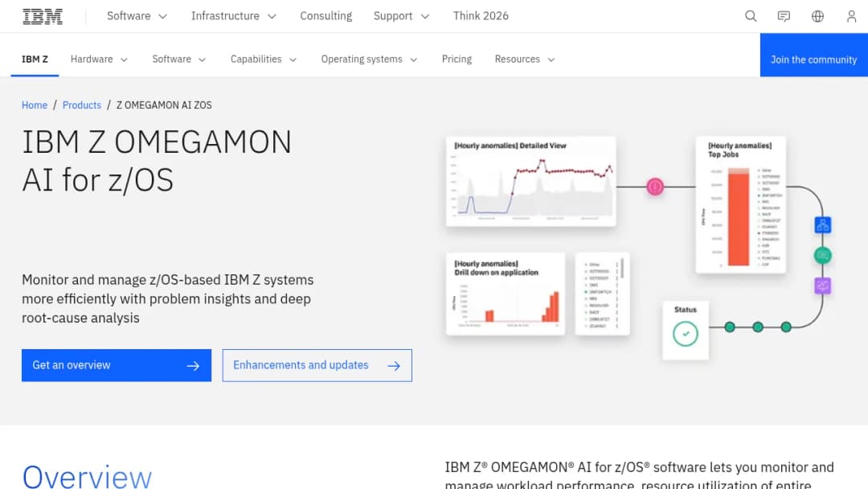Screen dimensions: 868x489
Task: Expand the Software top menu
Action: pos(137,16)
